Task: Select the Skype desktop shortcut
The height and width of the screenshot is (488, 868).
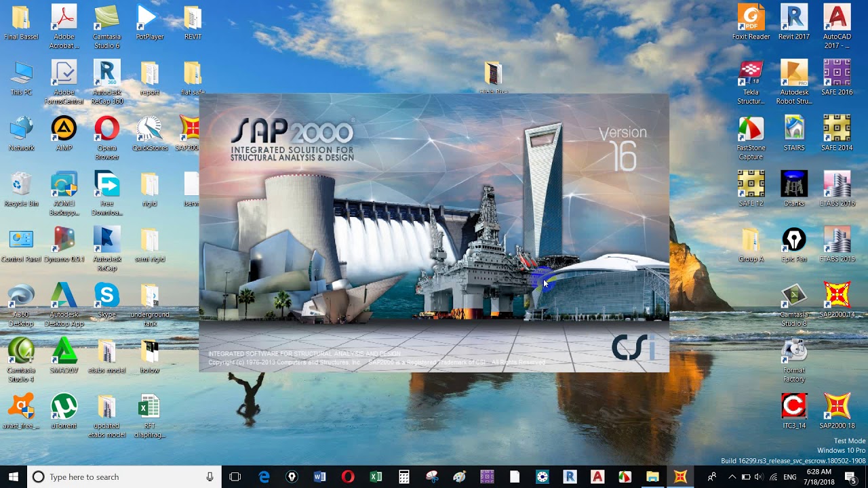Action: (106, 300)
